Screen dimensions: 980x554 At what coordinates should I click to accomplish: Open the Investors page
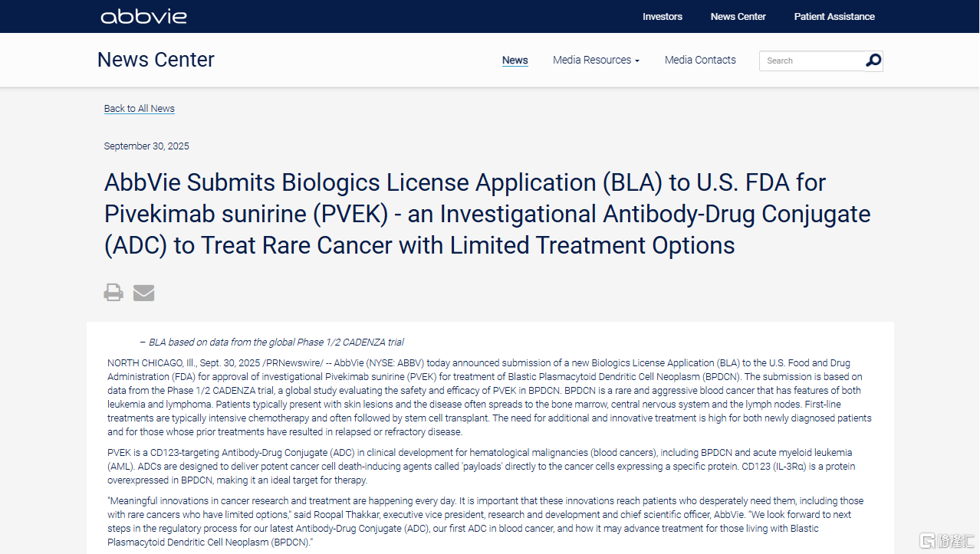coord(663,16)
